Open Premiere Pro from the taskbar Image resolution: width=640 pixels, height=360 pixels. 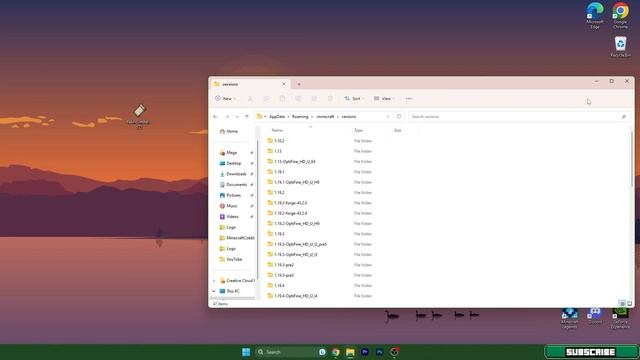[x=365, y=352]
